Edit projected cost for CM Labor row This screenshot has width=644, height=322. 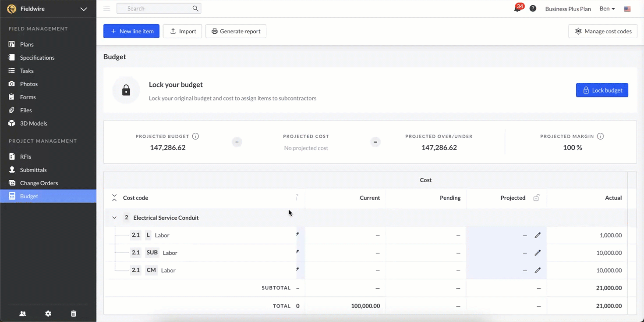coord(538,270)
